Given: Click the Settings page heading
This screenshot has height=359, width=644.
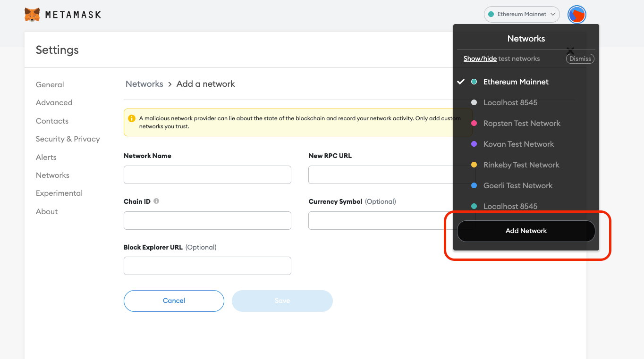Looking at the screenshot, I should [x=57, y=50].
